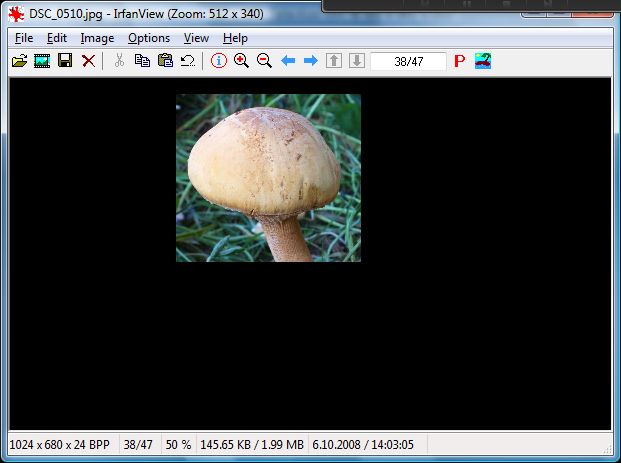The width and height of the screenshot is (621, 463).
Task: Zoom in with the magnifier plus icon
Action: click(241, 61)
